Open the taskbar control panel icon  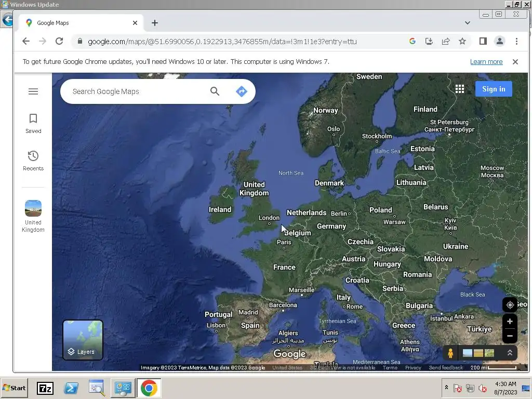pyautogui.click(x=123, y=388)
